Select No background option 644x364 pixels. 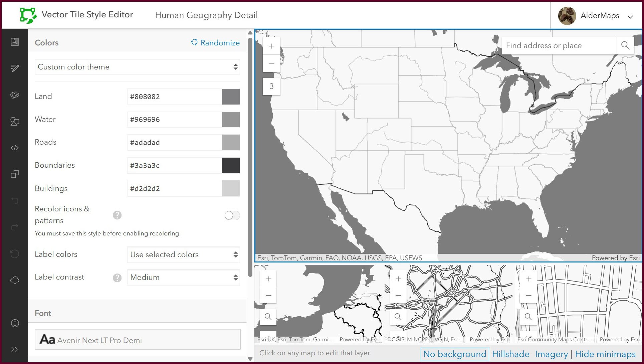[455, 354]
